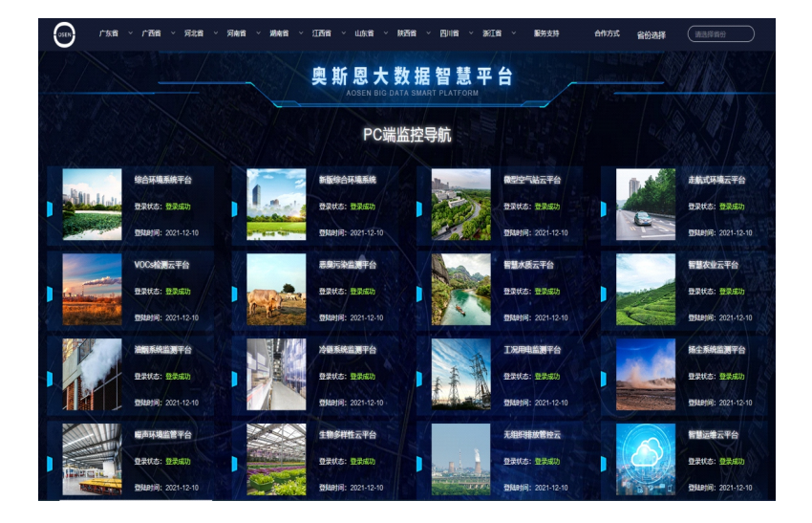Click blue marker beside 扬尘系统监测平台 card
This screenshot has width=812, height=523.
(x=603, y=379)
